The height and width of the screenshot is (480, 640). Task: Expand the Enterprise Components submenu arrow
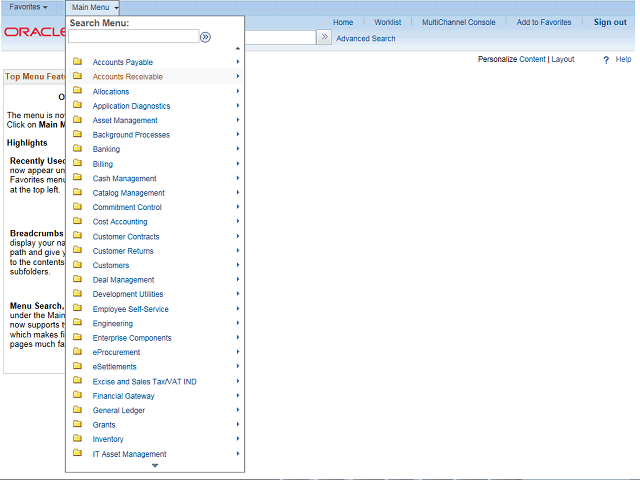(238, 338)
